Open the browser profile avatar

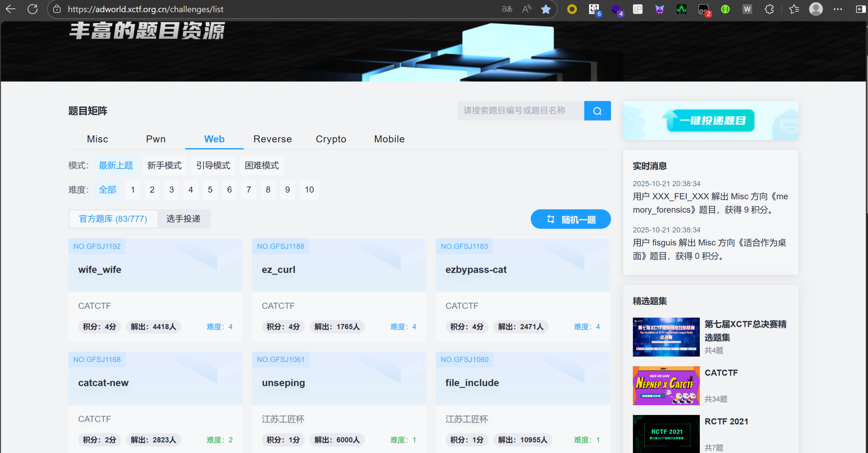click(x=815, y=9)
